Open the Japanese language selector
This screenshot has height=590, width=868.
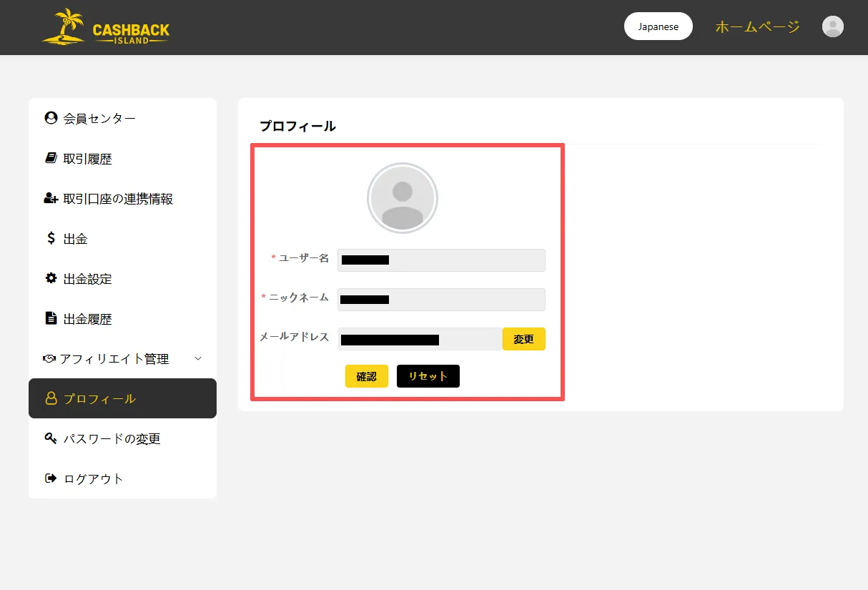(x=658, y=26)
